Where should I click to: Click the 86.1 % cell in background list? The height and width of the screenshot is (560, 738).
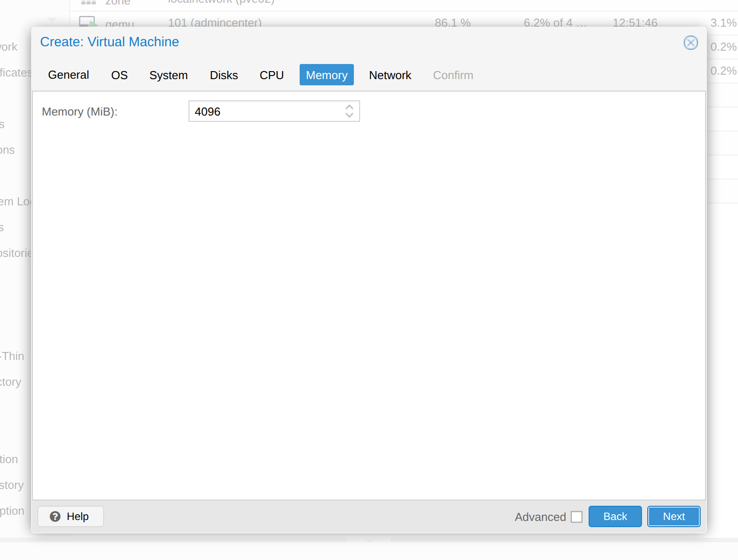(453, 22)
